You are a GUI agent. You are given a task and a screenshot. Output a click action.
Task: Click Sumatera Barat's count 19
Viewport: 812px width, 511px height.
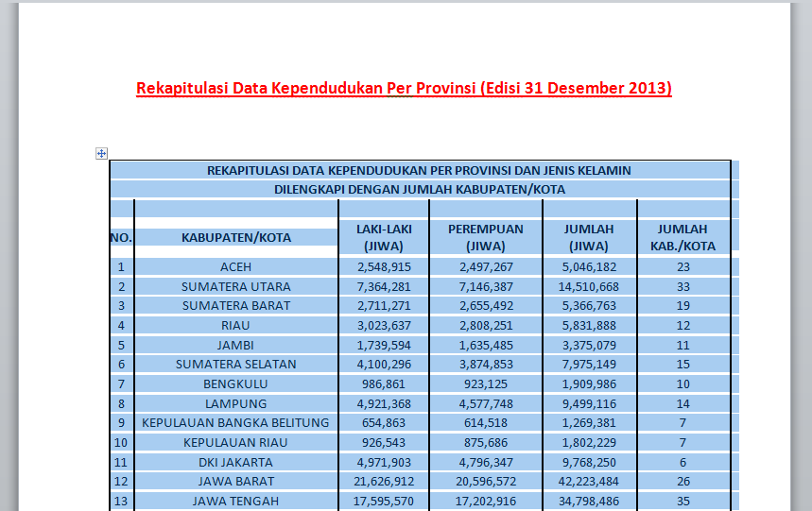[683, 306]
